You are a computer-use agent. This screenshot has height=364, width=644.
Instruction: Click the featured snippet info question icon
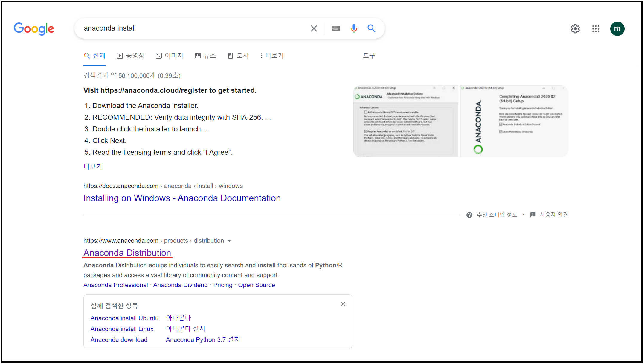pyautogui.click(x=469, y=215)
